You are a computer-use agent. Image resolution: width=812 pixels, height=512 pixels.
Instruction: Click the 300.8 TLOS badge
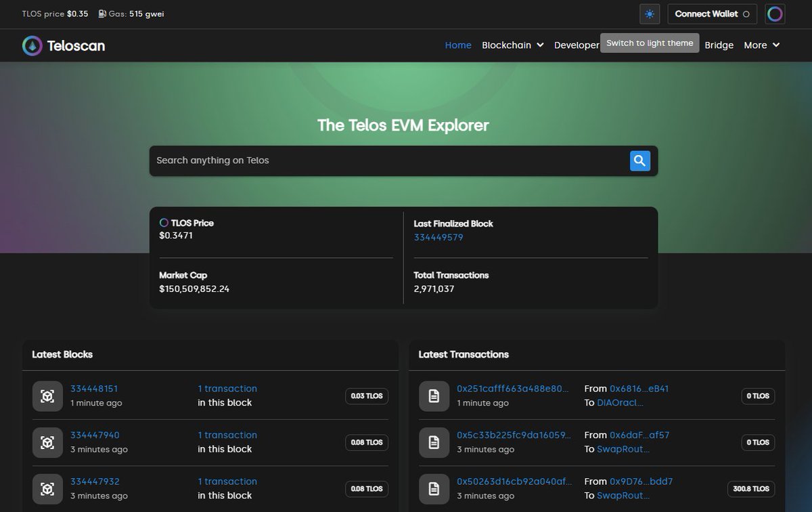pos(751,488)
